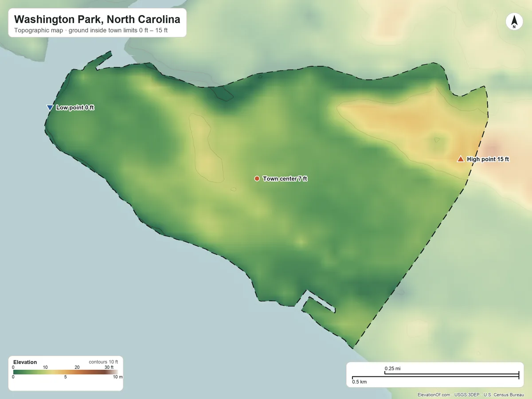Viewport: 532px width, 399px height.
Task: Click the elevation color gradient bar
Action: click(x=65, y=372)
